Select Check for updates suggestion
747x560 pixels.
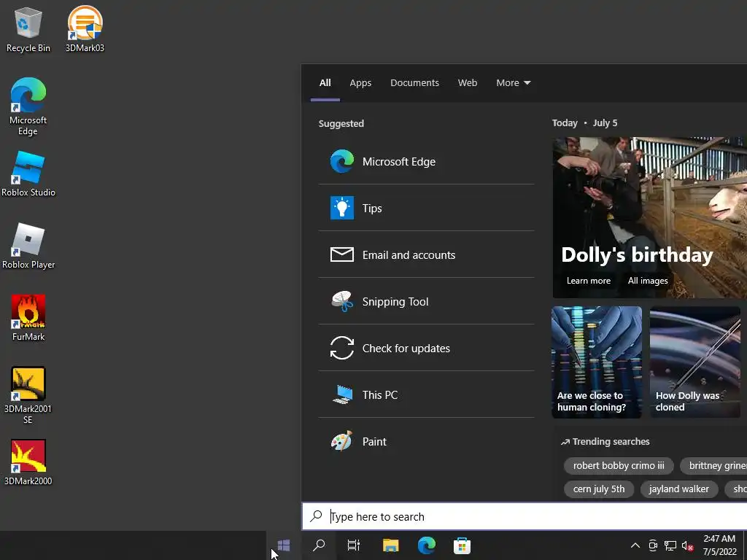426,348
